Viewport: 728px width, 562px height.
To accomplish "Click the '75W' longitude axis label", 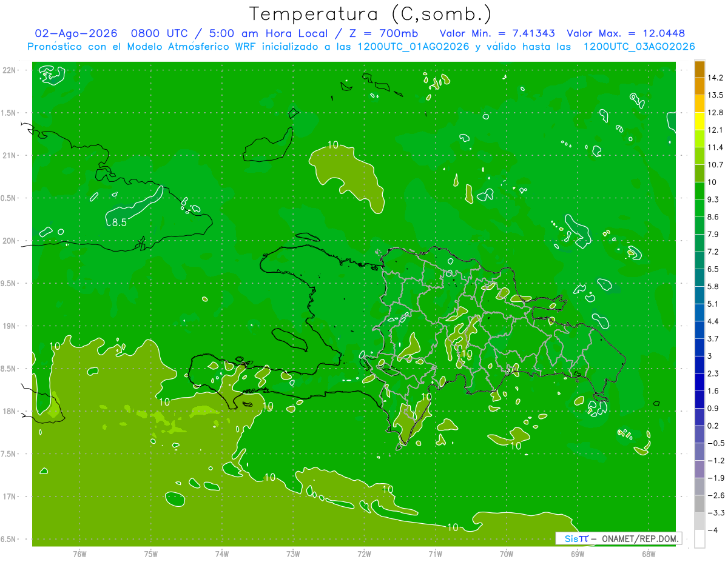I will pyautogui.click(x=150, y=554).
